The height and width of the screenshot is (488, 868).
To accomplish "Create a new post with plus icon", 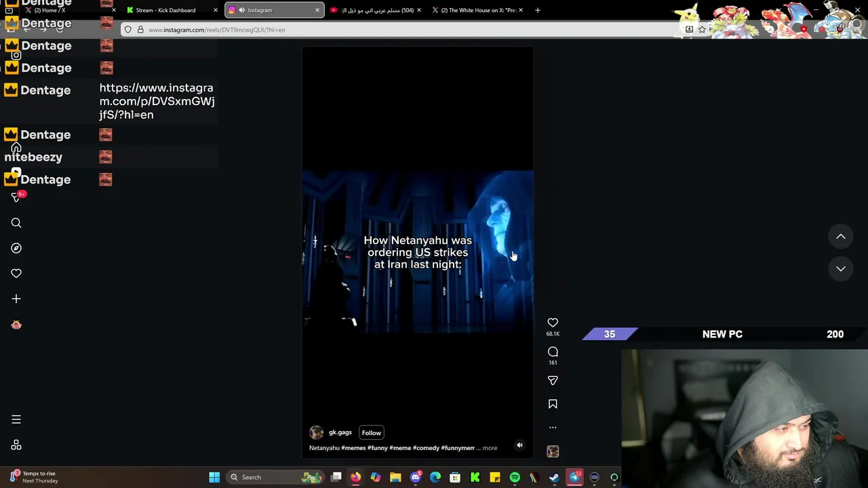I will (16, 299).
